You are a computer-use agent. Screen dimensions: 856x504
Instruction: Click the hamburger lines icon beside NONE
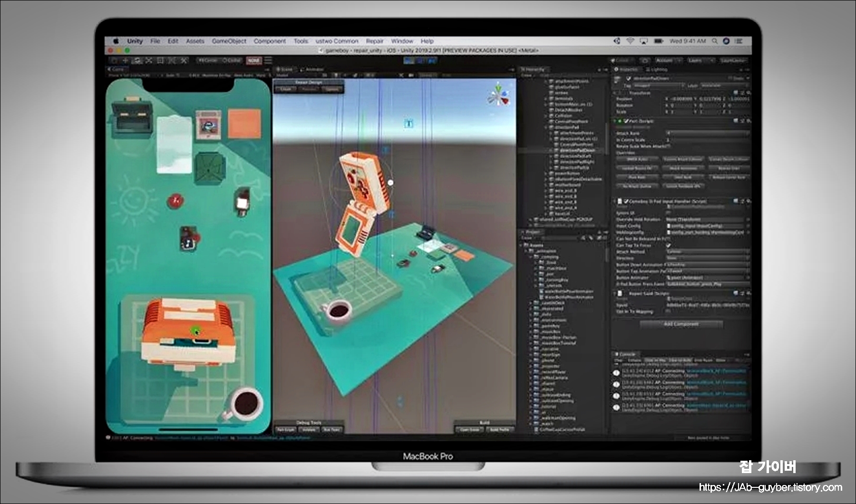tap(268, 60)
